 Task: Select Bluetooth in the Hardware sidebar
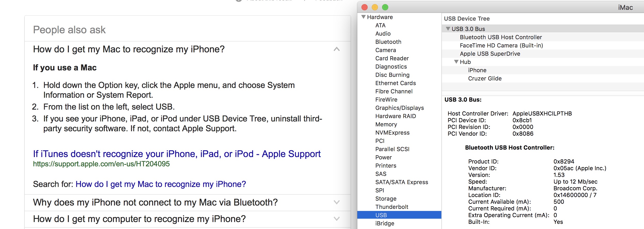(x=389, y=42)
